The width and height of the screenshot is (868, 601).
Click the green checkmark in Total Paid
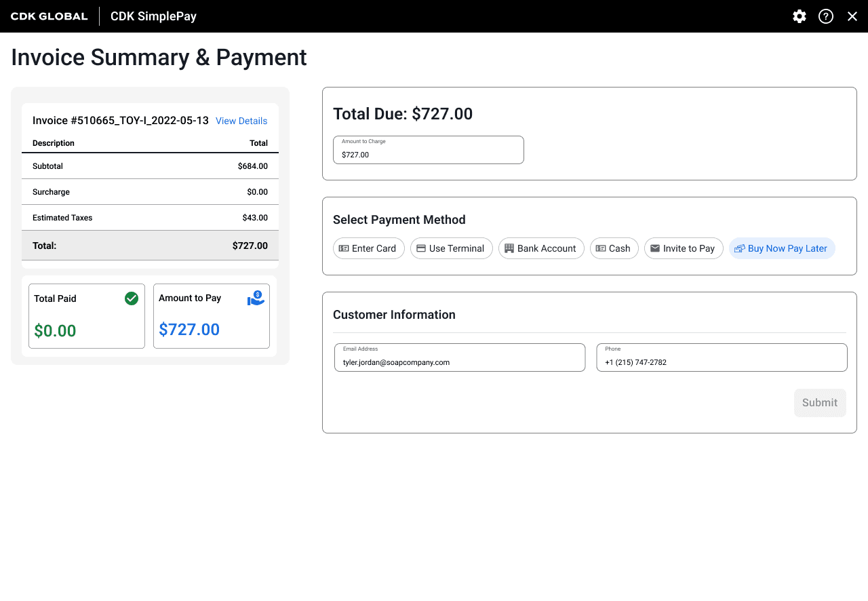tap(132, 298)
